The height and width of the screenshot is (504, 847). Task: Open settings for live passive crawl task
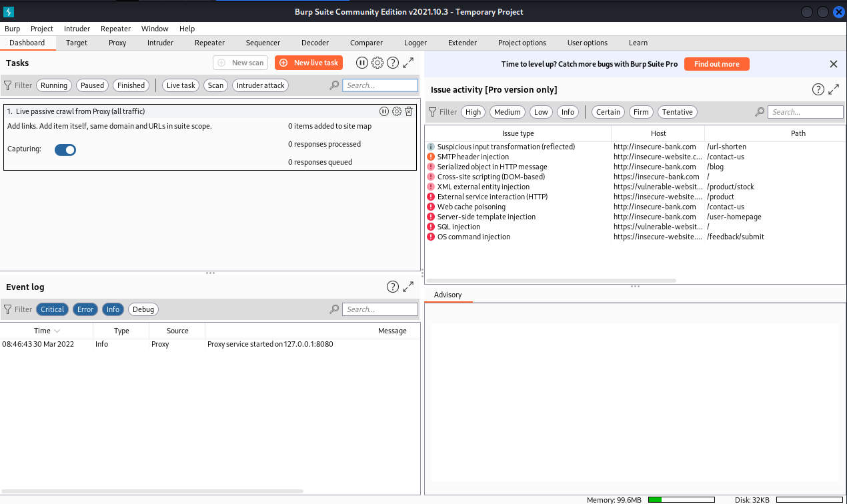click(x=397, y=111)
